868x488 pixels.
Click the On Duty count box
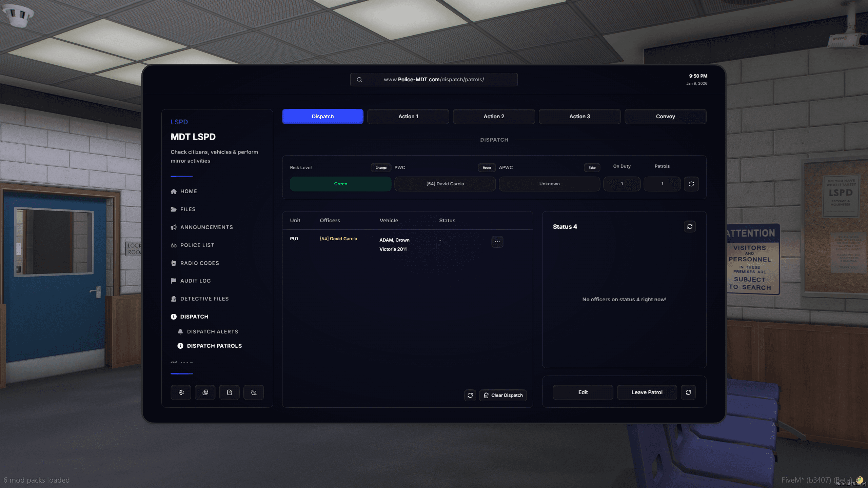[622, 184]
